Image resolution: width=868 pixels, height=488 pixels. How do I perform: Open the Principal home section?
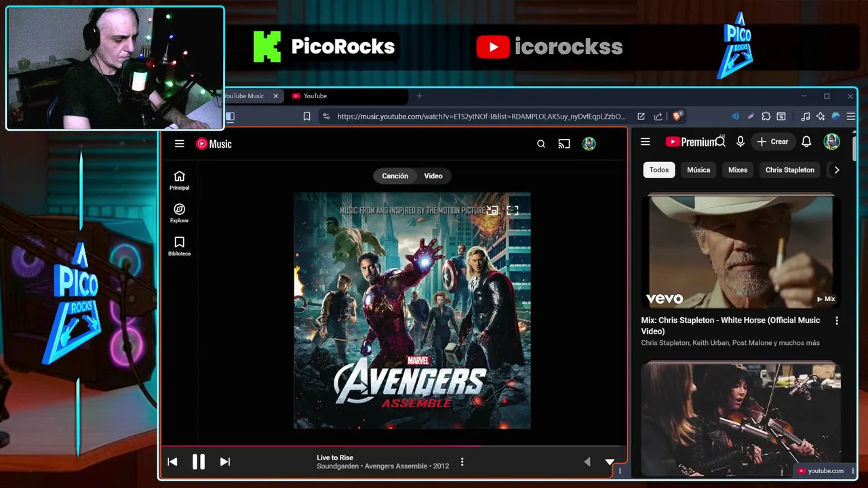(x=179, y=180)
